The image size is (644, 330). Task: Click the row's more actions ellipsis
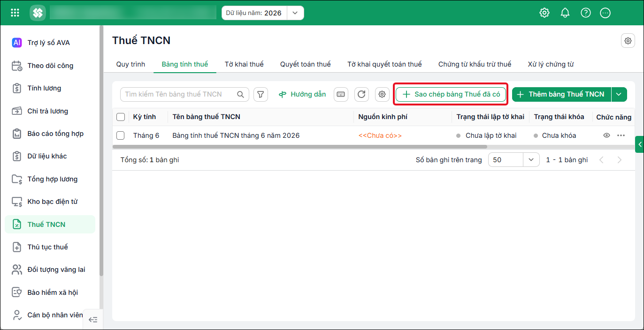(x=621, y=135)
